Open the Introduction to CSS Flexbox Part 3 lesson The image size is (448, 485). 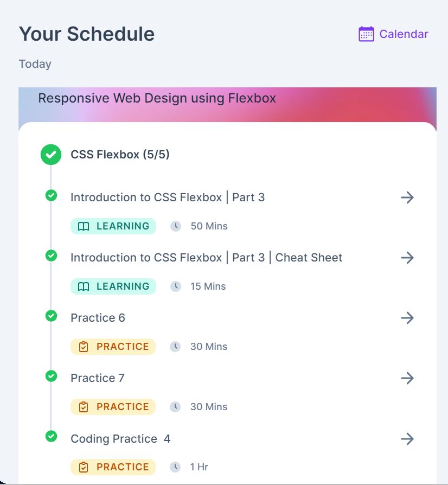point(168,197)
